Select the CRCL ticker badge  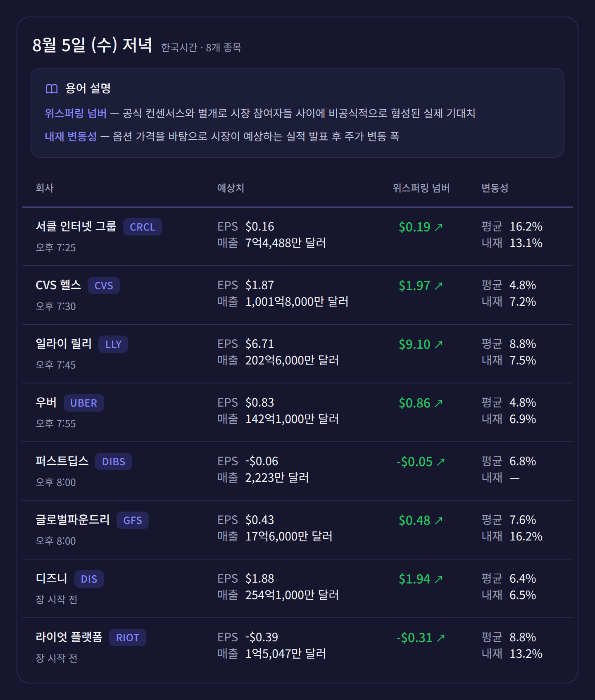143,227
